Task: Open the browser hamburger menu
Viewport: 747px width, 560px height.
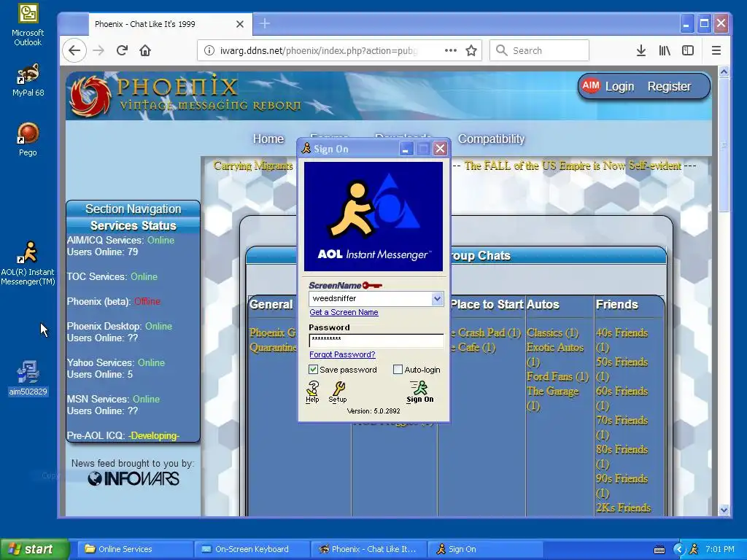Action: tap(716, 50)
